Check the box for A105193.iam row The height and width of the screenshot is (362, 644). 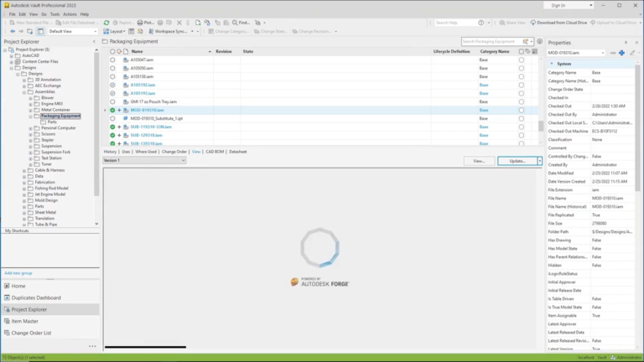pos(522,93)
